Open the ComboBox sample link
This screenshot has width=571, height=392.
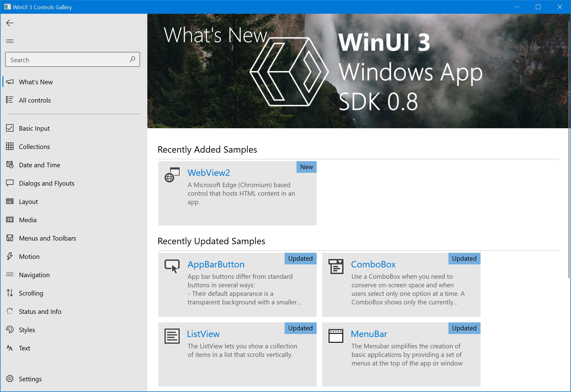tap(373, 264)
